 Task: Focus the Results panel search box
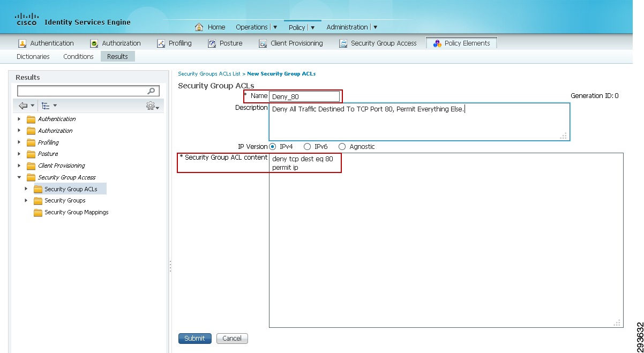pos(88,91)
